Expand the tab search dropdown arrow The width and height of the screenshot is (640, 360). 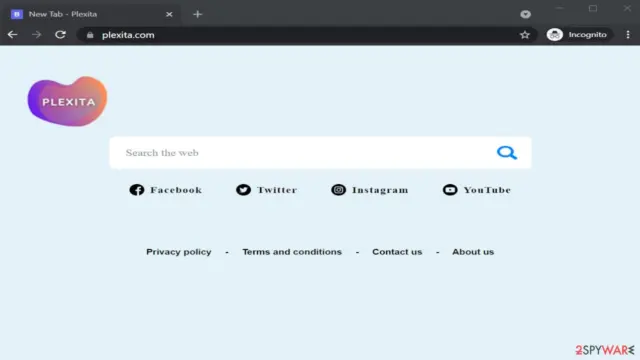click(x=525, y=14)
